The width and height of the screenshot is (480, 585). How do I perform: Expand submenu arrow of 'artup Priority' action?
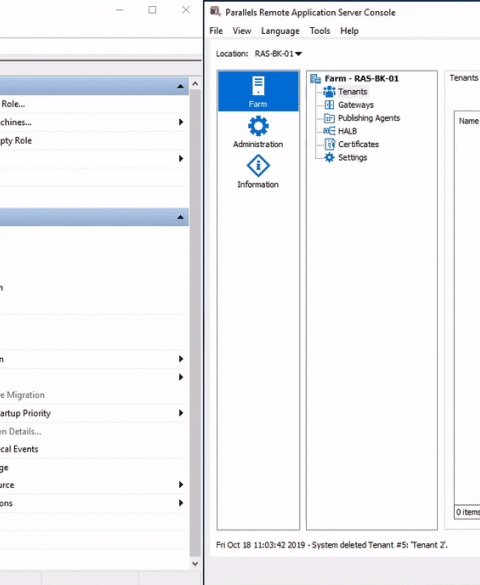coord(181,413)
